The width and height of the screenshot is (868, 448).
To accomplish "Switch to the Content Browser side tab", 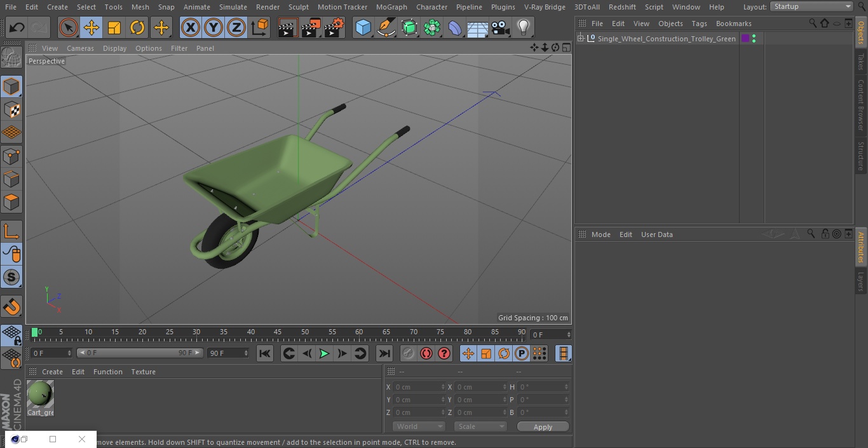I will pos(861,104).
